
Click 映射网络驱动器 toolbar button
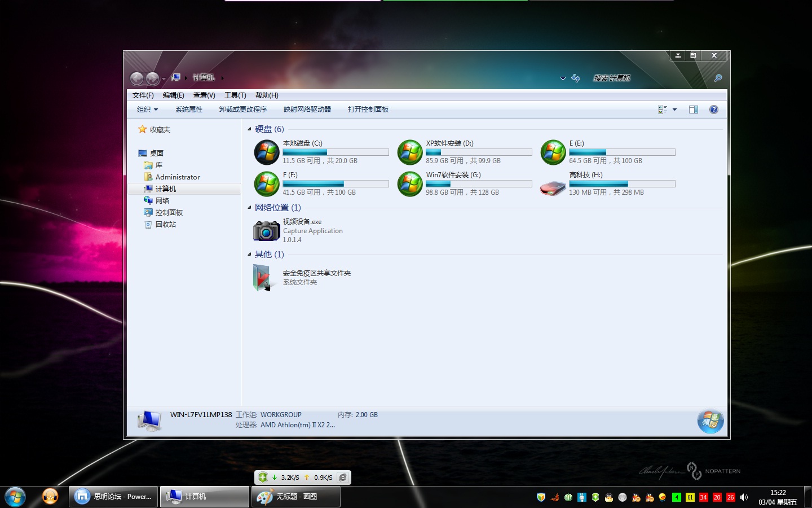click(307, 110)
